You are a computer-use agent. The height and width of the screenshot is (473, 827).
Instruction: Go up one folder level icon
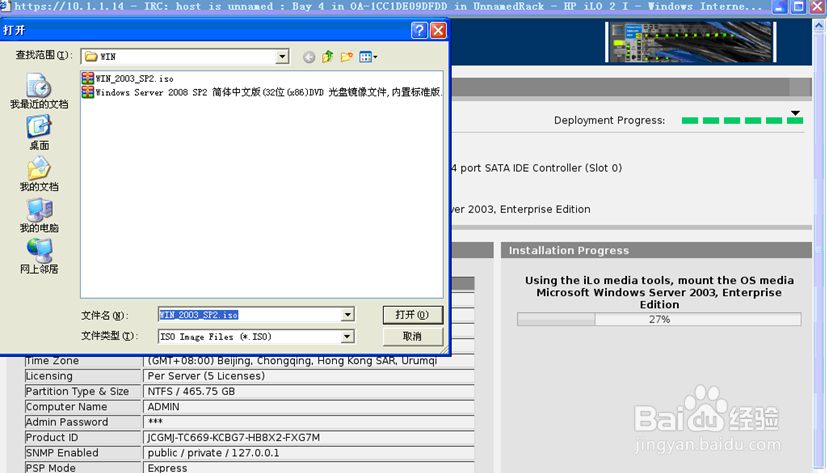point(328,56)
